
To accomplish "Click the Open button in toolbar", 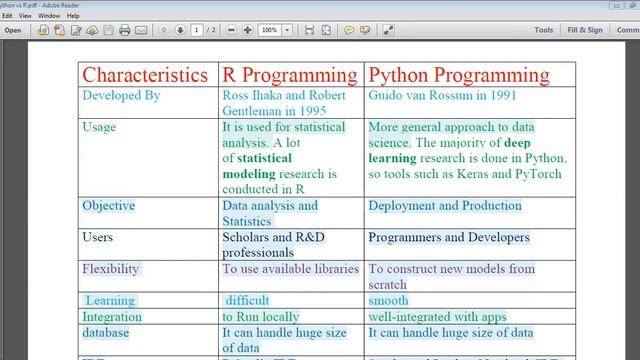I will (x=13, y=30).
